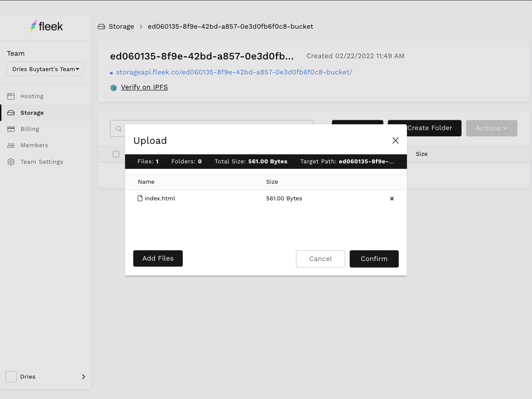Open the Dries Buytaert's Team selector
Viewport: 532px width, 399px height.
coord(45,69)
